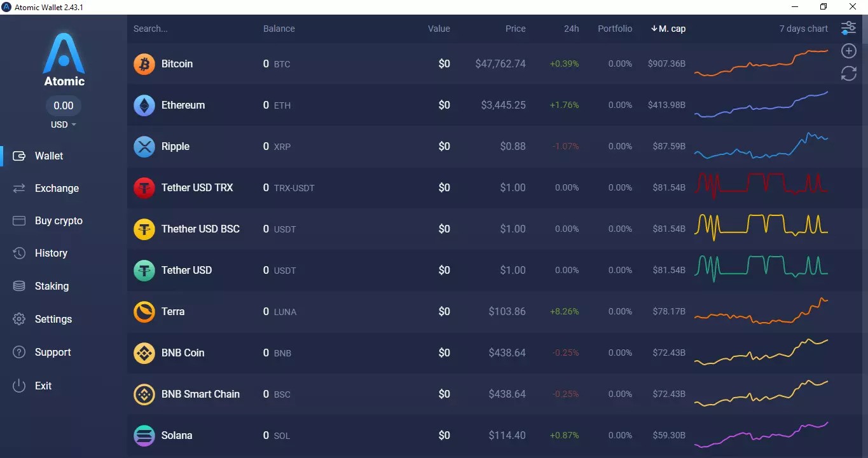
Task: Click the Terra LUNA coin icon
Action: click(144, 312)
